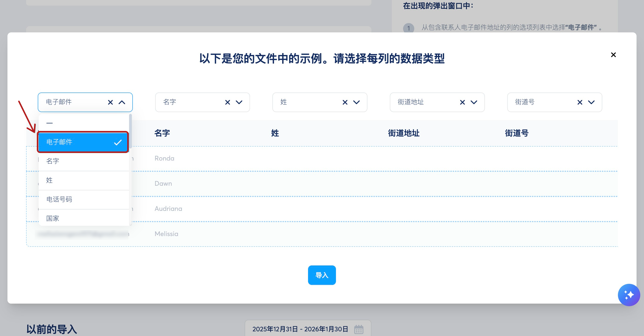
Task: Open the date range calendar icon
Action: pos(359,329)
